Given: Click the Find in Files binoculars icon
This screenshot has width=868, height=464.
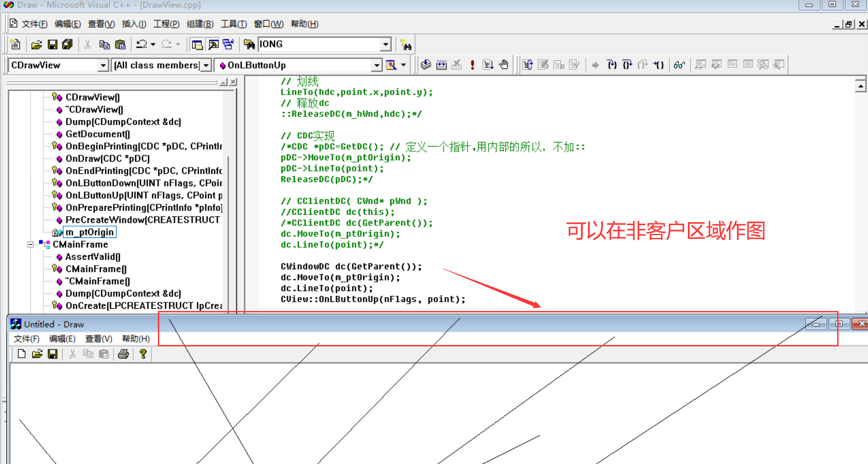Looking at the screenshot, I should (x=249, y=44).
